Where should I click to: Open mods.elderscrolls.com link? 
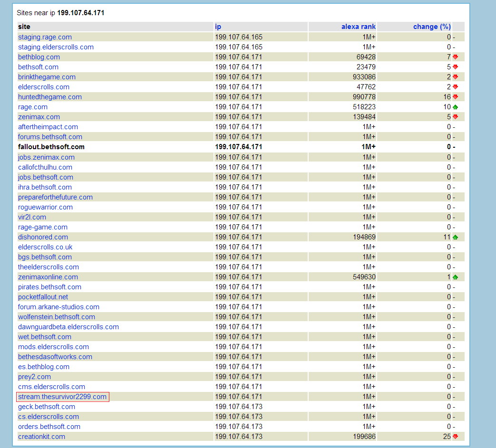coord(53,347)
